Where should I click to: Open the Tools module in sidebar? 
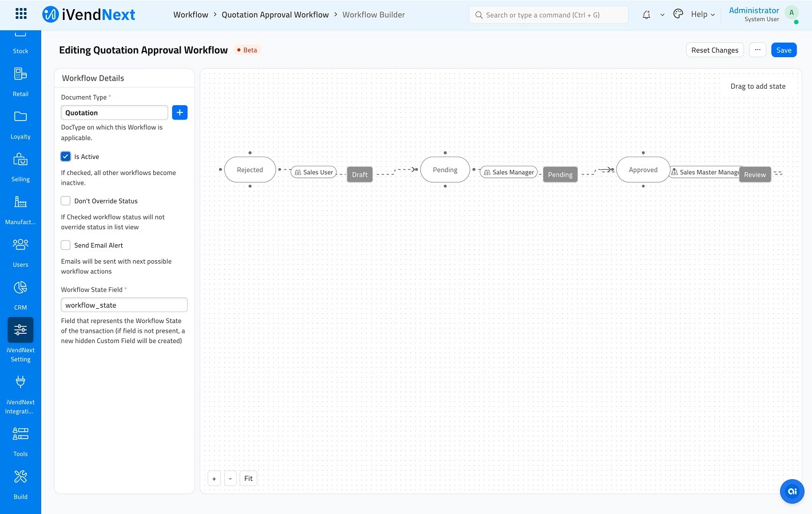pyautogui.click(x=21, y=442)
